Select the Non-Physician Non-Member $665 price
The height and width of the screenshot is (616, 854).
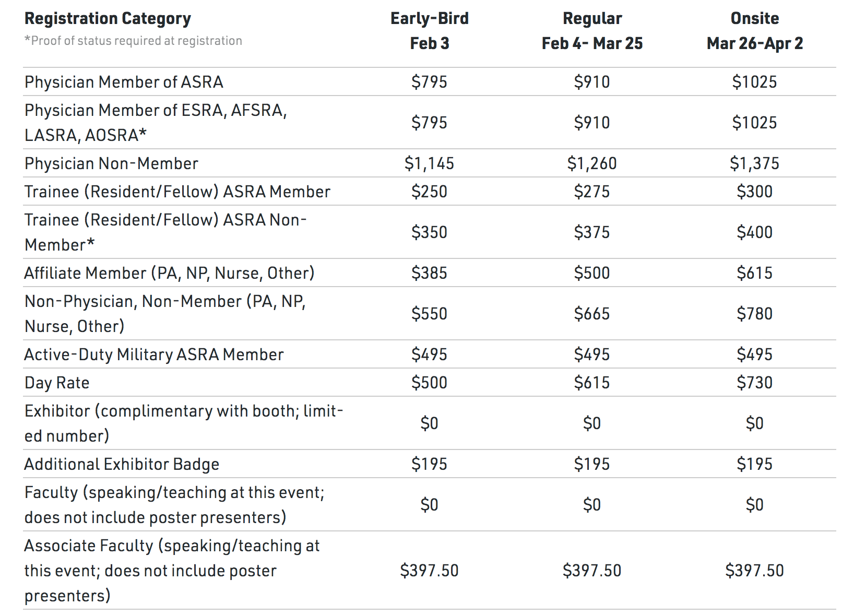coord(592,314)
